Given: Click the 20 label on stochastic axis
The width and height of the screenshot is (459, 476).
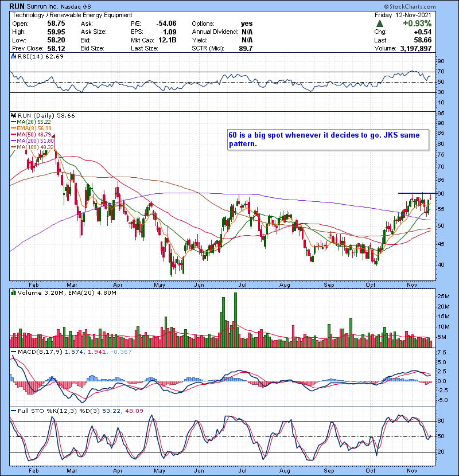Looking at the screenshot, I should tap(441, 452).
